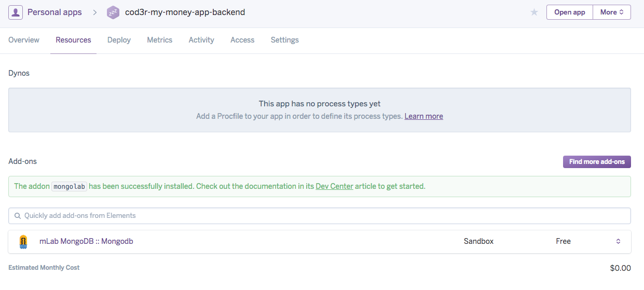Switch to the Overview tab
The image size is (644, 290).
24,40
